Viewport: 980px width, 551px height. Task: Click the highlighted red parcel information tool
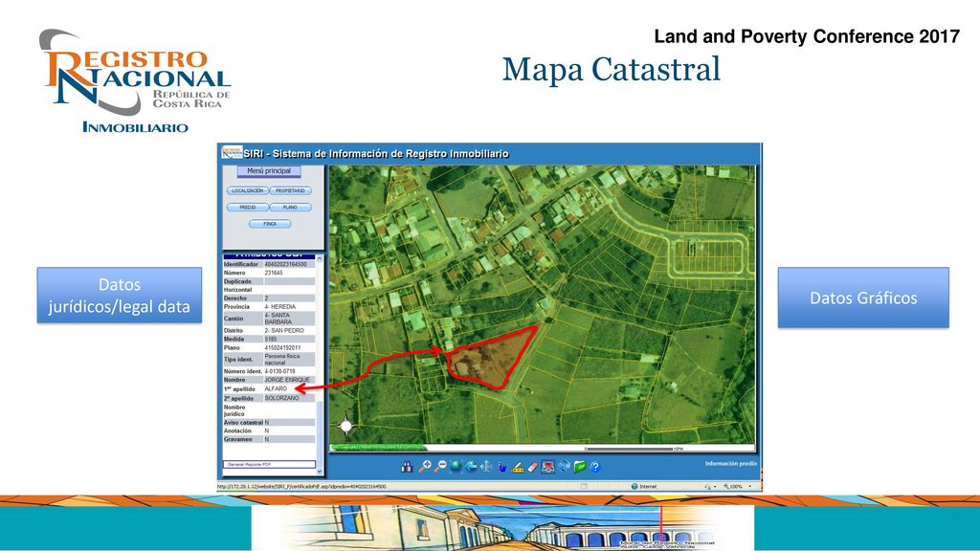click(548, 467)
